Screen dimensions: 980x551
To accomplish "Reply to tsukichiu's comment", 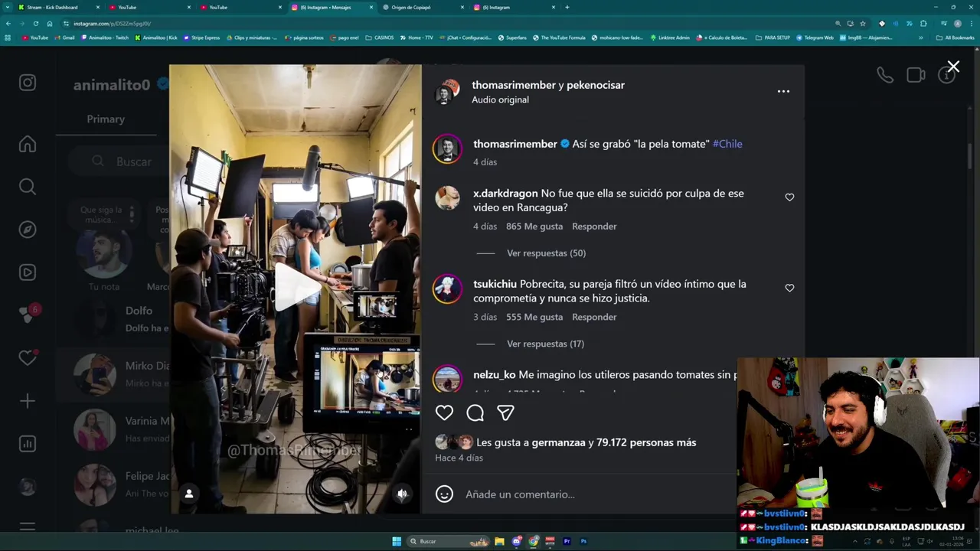I will [594, 317].
